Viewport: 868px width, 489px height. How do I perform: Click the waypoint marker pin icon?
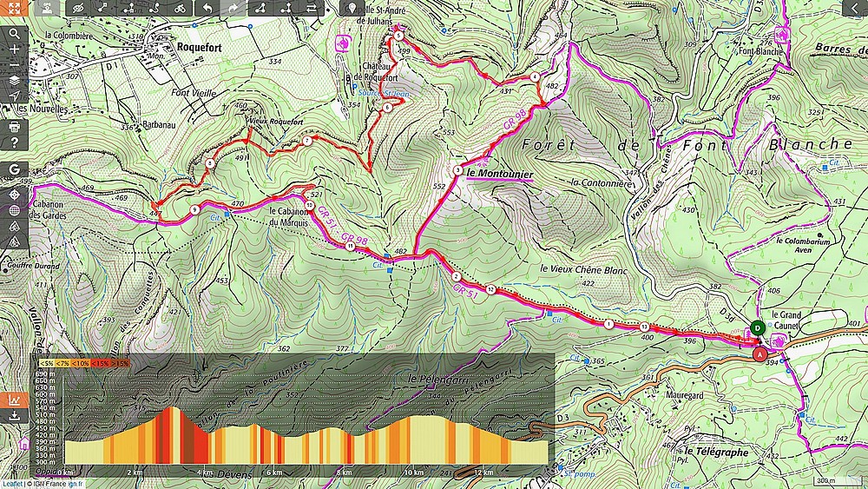351,8
